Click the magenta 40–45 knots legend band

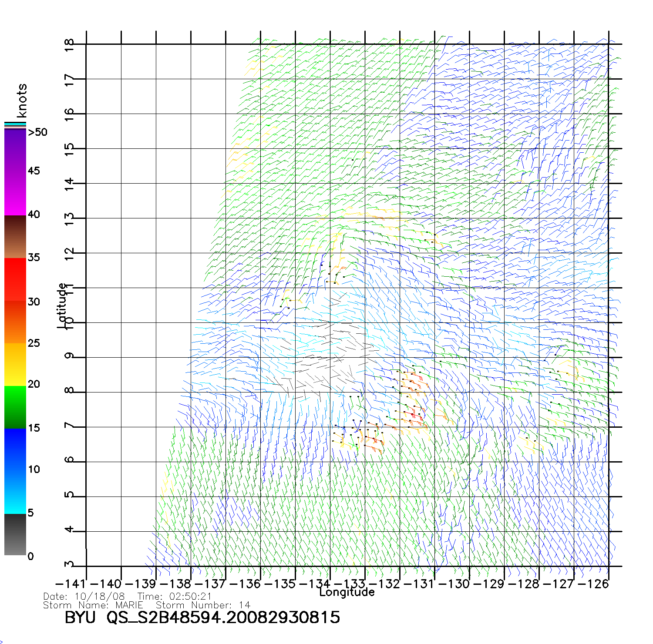click(x=15, y=194)
